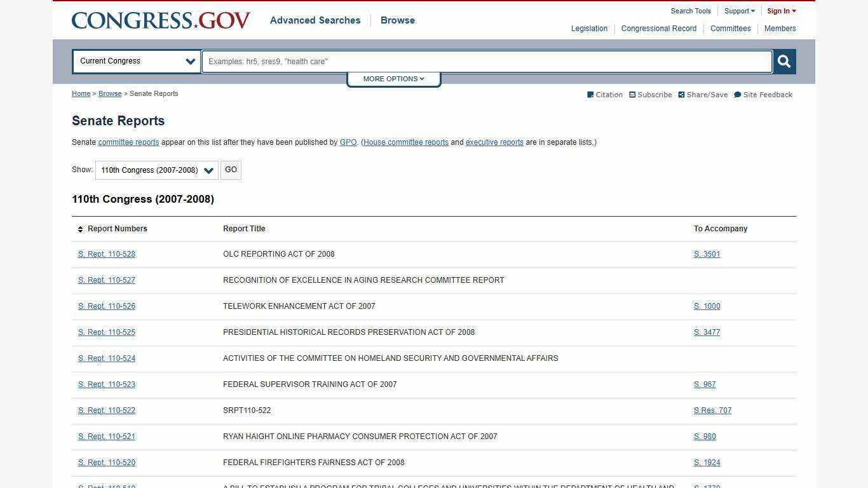Screen dimensions: 868x488
Task: Open the Current Congress dropdown
Action: point(135,61)
